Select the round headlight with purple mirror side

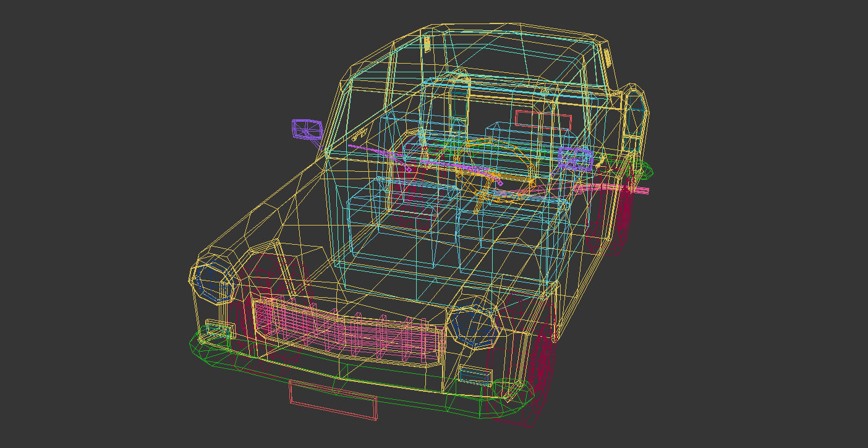click(x=213, y=284)
